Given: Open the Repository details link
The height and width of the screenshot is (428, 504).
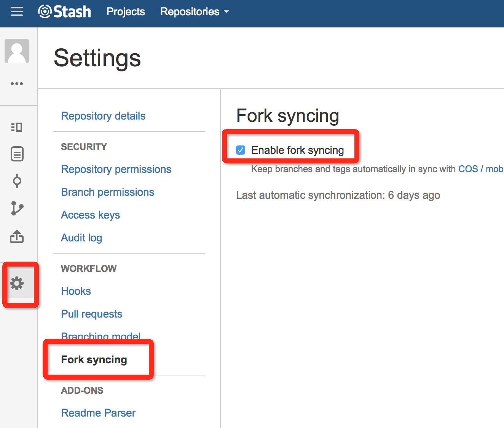Looking at the screenshot, I should (103, 116).
